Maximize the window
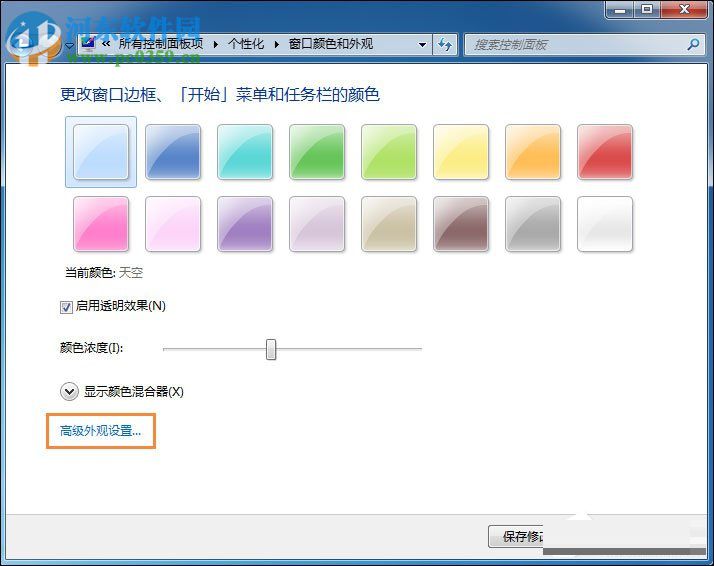This screenshot has width=714, height=566. click(x=647, y=10)
